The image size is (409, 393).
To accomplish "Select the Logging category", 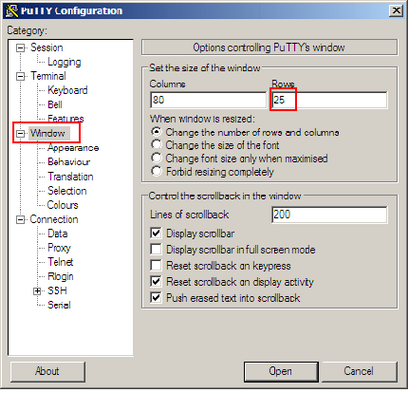I will pyautogui.click(x=64, y=62).
